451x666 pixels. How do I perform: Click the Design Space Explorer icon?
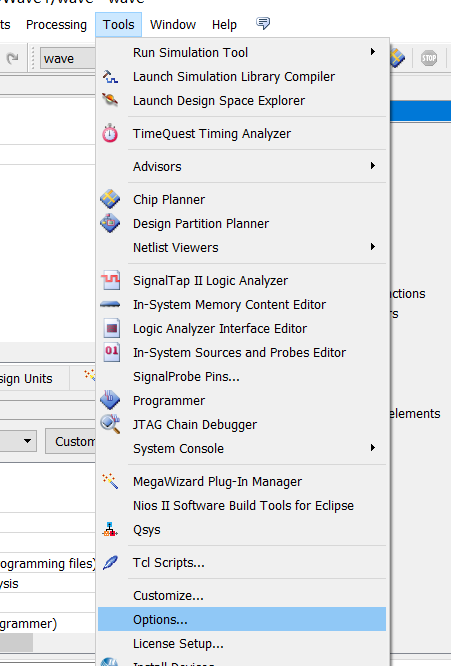coord(110,101)
